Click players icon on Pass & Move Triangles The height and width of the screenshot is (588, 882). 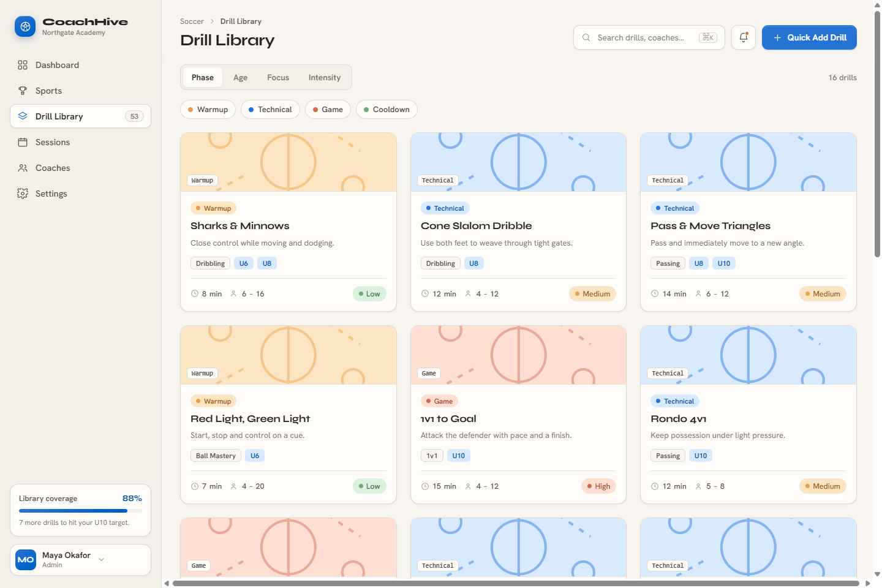(x=698, y=294)
